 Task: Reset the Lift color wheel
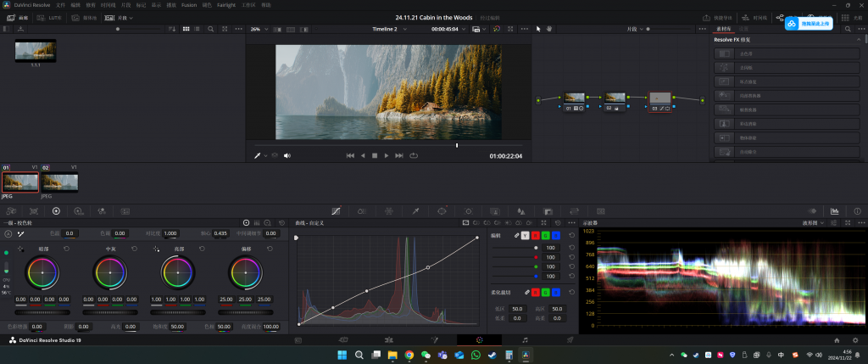click(x=65, y=249)
